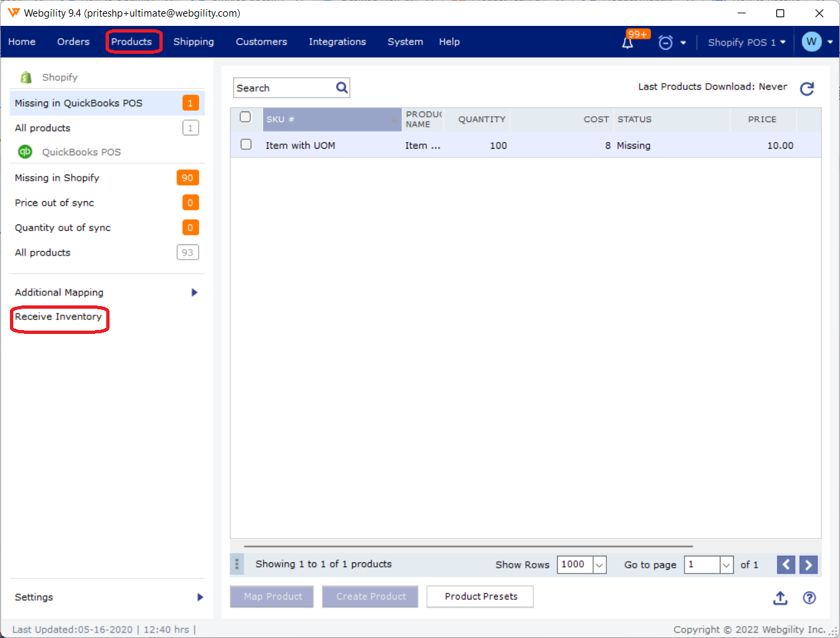Image resolution: width=840 pixels, height=638 pixels.
Task: Click the Create Product button
Action: pos(371,597)
